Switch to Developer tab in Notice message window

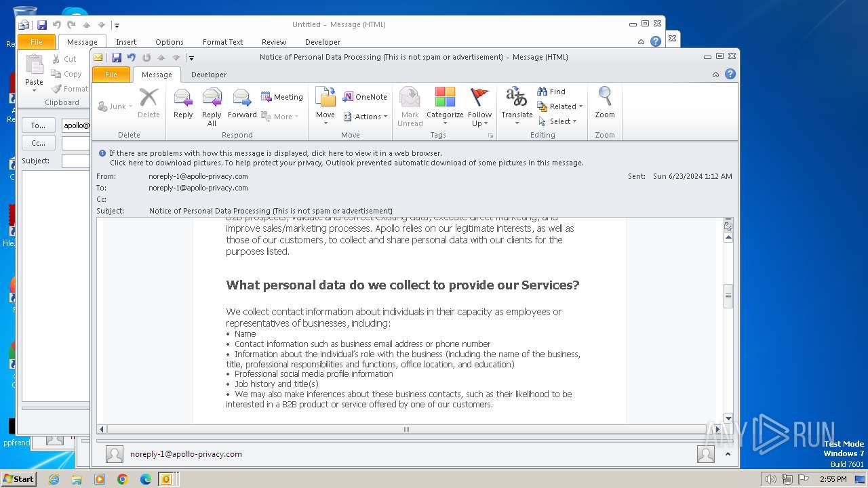click(x=209, y=75)
